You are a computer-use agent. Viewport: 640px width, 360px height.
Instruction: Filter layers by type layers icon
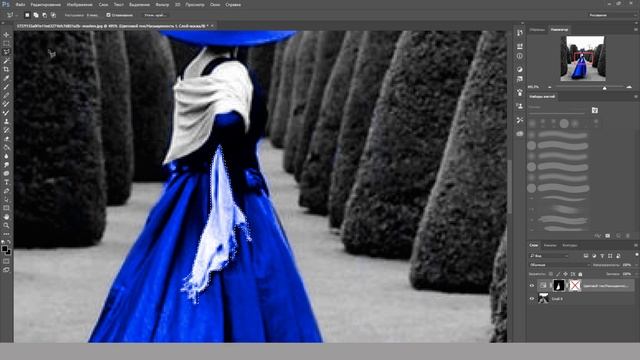[602, 256]
